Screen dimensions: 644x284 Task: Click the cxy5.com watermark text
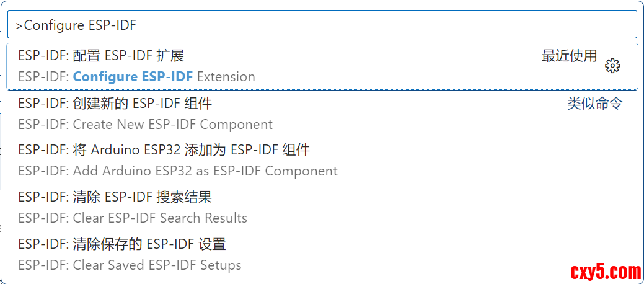pyautogui.click(x=605, y=271)
